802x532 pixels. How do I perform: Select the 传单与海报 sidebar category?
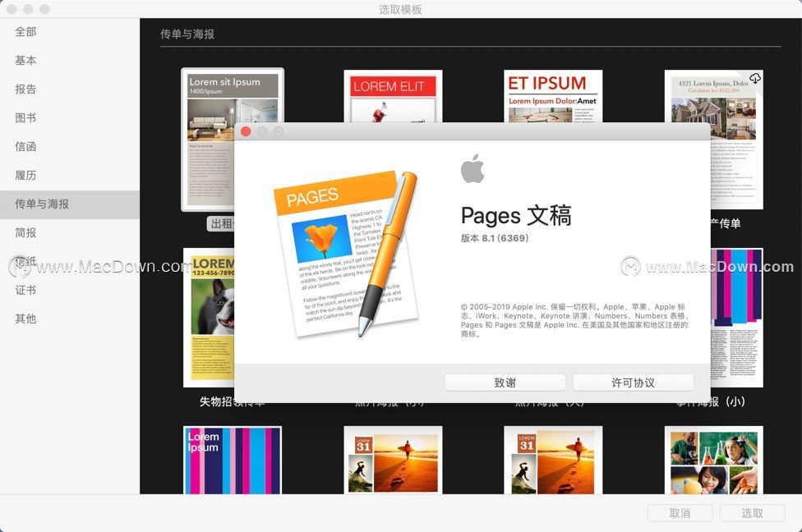(x=70, y=204)
